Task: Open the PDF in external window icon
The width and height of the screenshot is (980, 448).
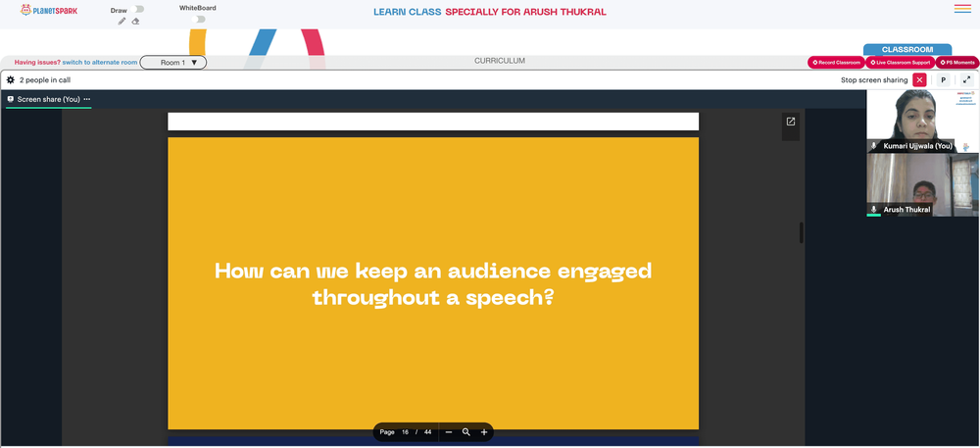Action: click(791, 122)
